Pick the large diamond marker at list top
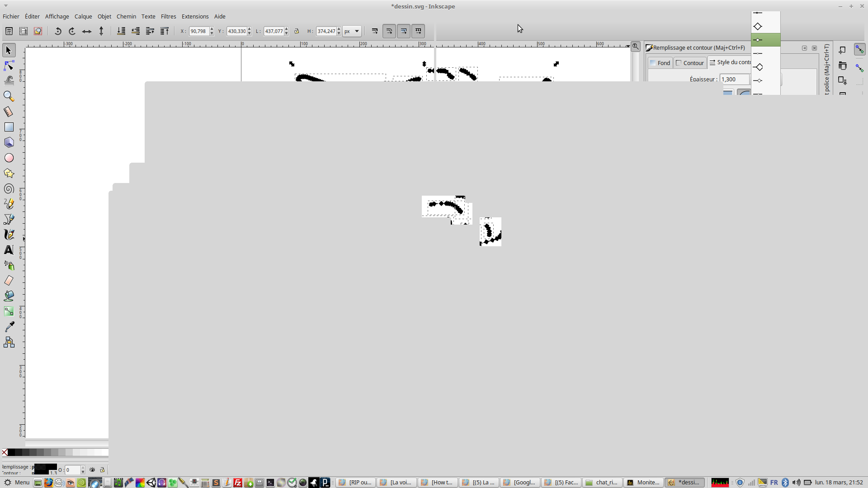The height and width of the screenshot is (488, 868). tap(758, 26)
